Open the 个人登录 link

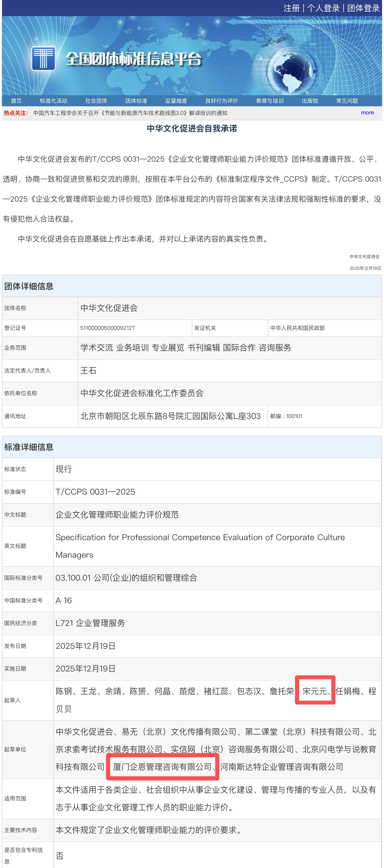click(x=323, y=8)
